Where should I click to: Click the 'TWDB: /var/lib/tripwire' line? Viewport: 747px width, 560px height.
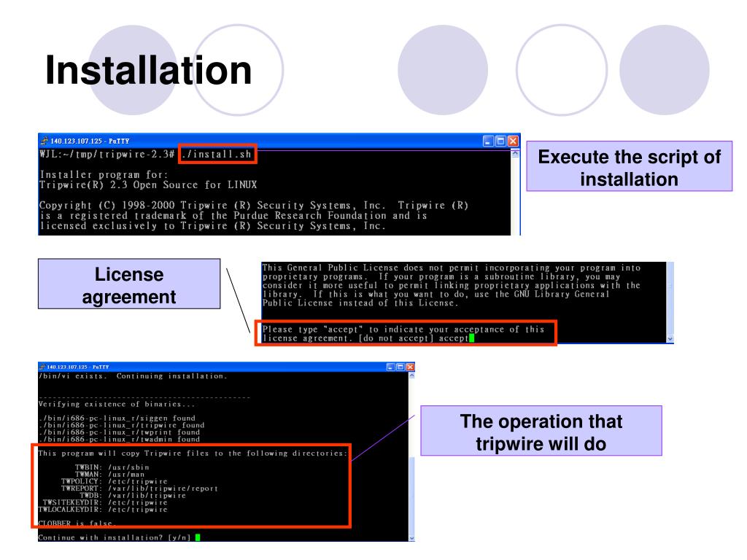133,496
